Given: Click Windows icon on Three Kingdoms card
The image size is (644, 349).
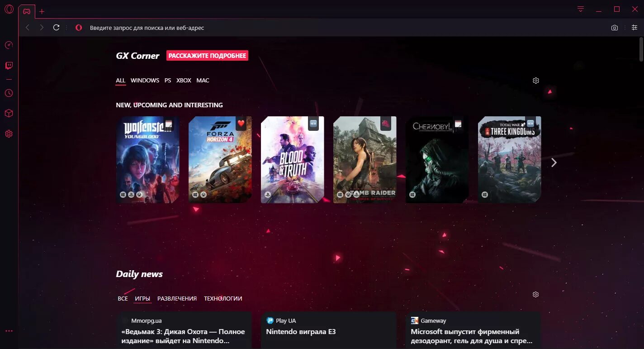Looking at the screenshot, I should (484, 195).
